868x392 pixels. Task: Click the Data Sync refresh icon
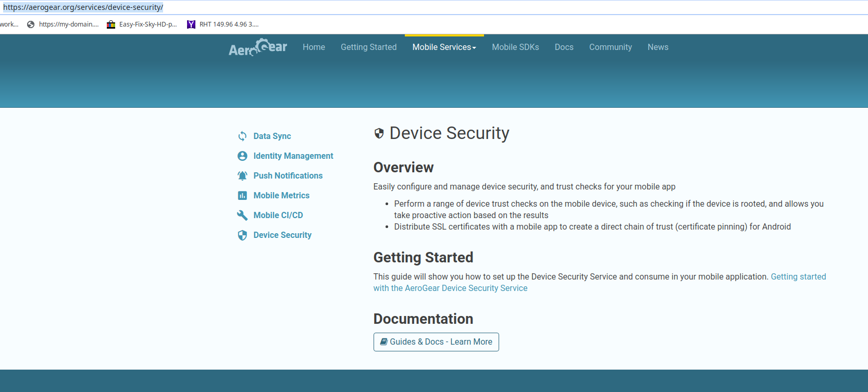(x=242, y=136)
